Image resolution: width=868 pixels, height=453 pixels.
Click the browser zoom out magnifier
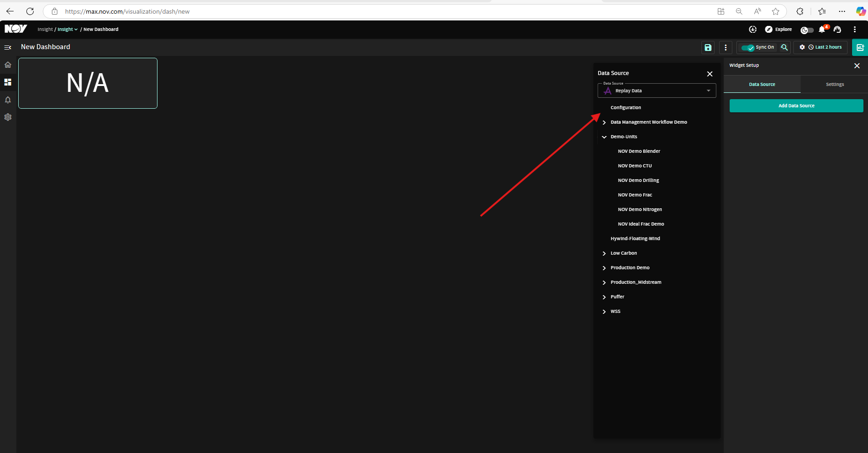coord(739,11)
